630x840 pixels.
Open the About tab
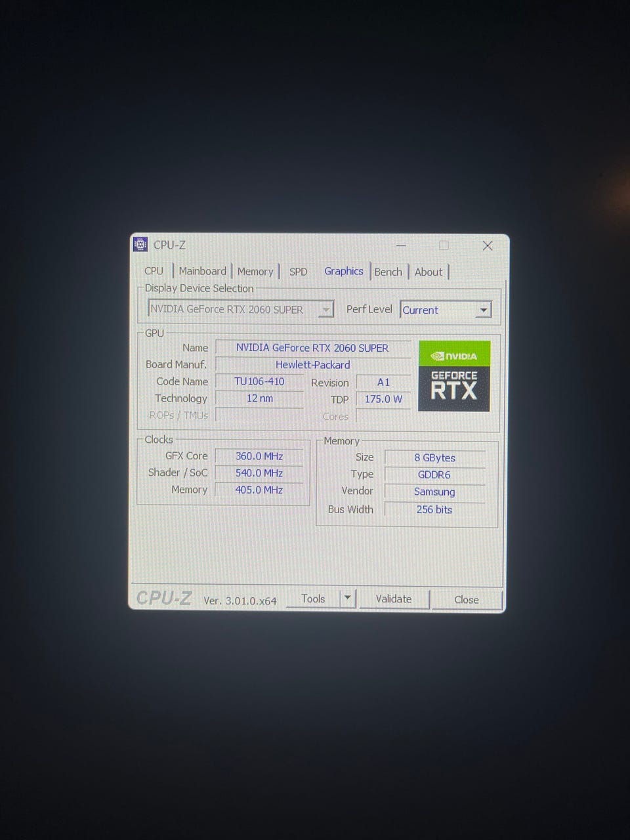pyautogui.click(x=429, y=272)
